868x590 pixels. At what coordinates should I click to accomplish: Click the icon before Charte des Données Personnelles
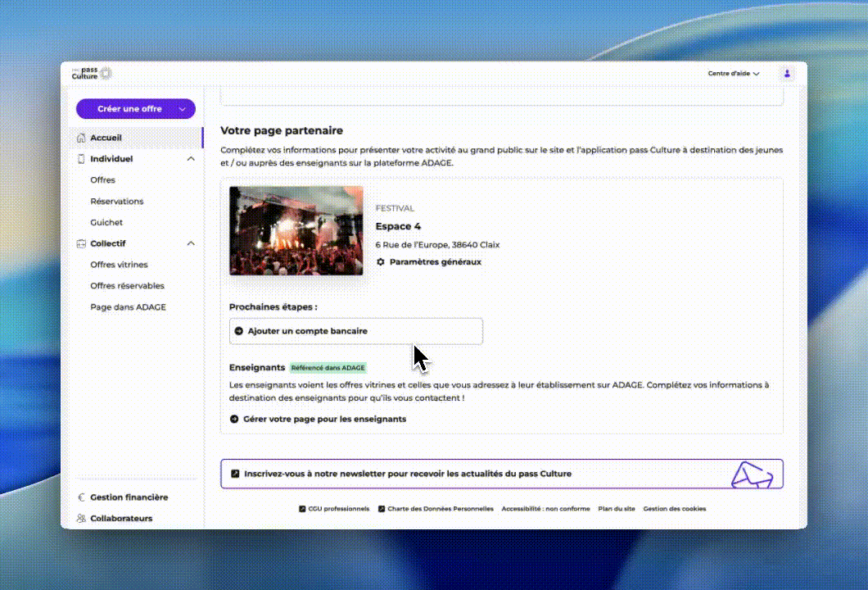(382, 509)
